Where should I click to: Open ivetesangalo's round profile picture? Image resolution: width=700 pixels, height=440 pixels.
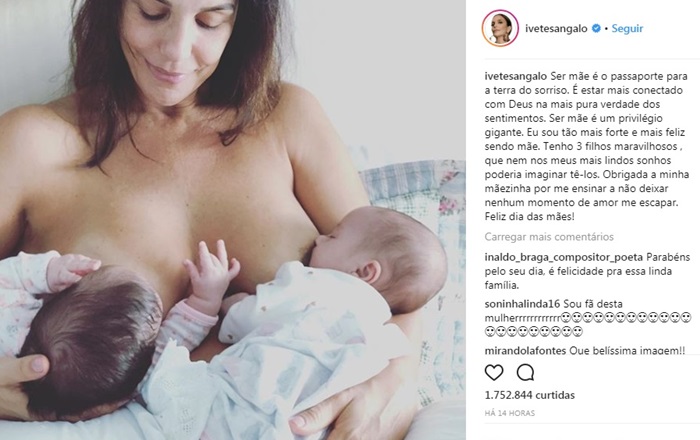click(x=500, y=28)
